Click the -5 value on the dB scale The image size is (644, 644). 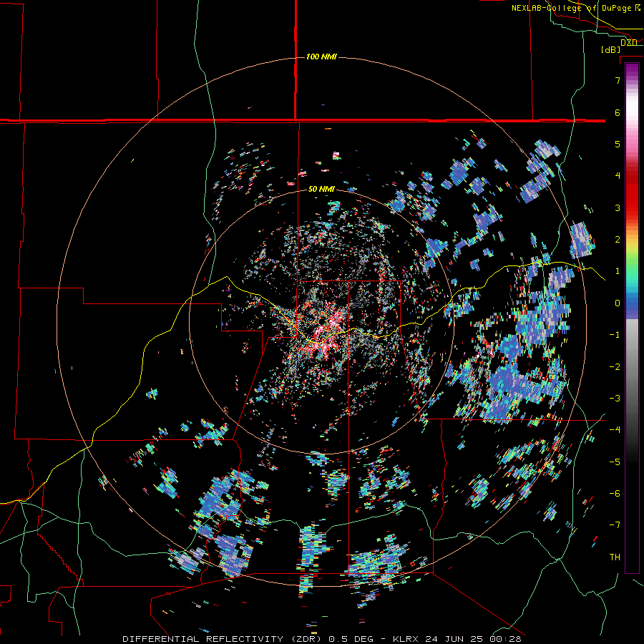[x=615, y=462]
